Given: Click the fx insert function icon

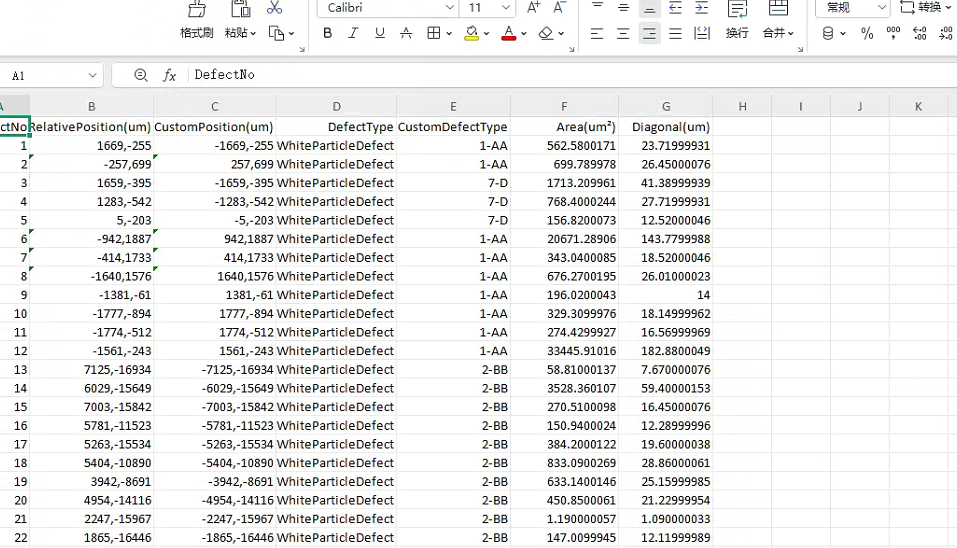Looking at the screenshot, I should [x=169, y=75].
